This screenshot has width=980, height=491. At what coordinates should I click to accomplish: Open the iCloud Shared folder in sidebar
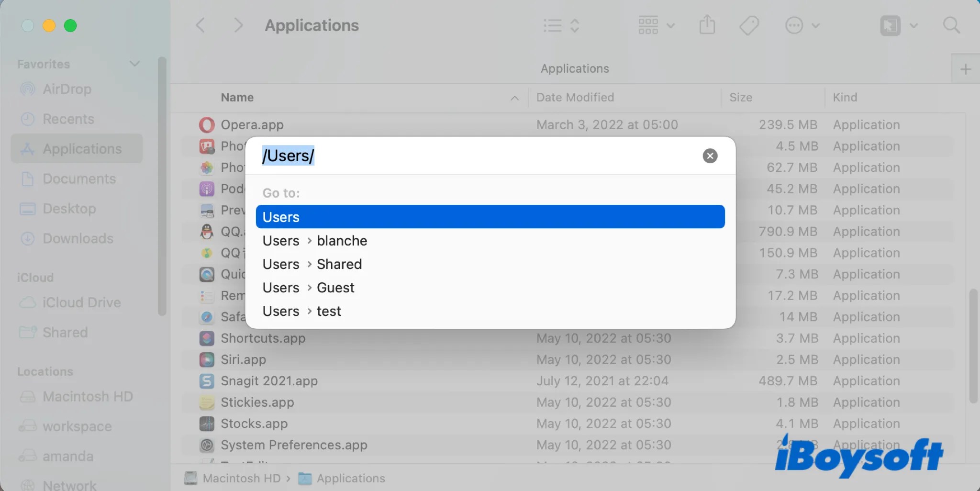point(77,332)
